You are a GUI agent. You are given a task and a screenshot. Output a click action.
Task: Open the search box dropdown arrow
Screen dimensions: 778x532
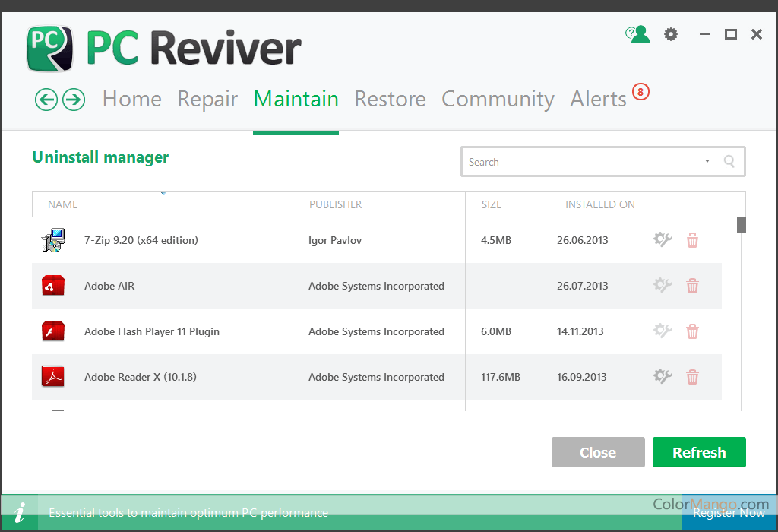tap(707, 161)
